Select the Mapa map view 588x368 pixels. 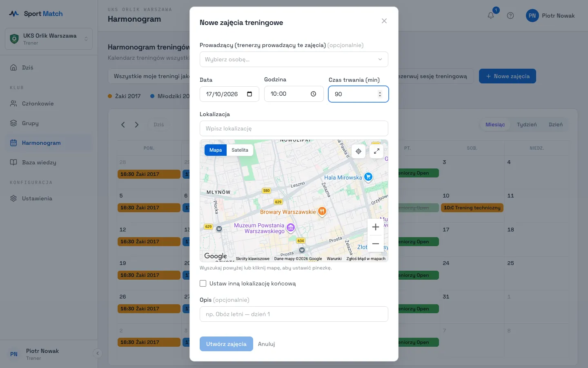pos(216,150)
